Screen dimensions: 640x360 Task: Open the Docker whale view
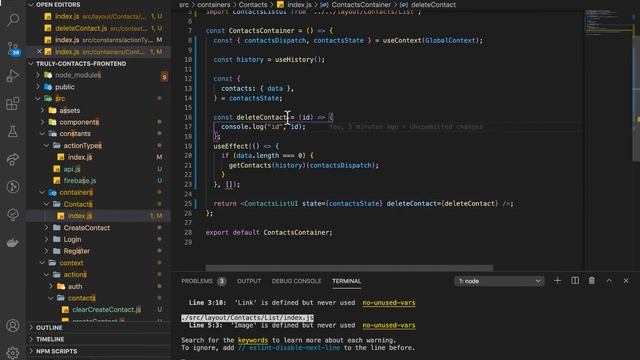(13, 242)
